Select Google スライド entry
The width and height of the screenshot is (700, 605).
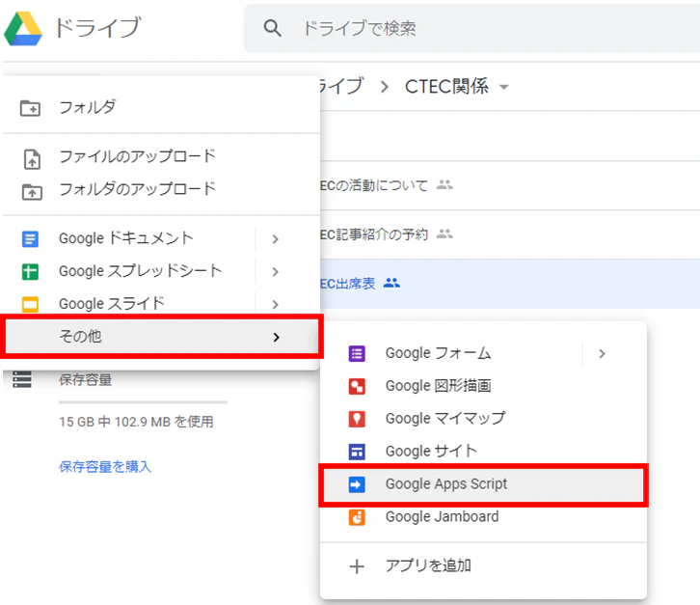click(162, 304)
